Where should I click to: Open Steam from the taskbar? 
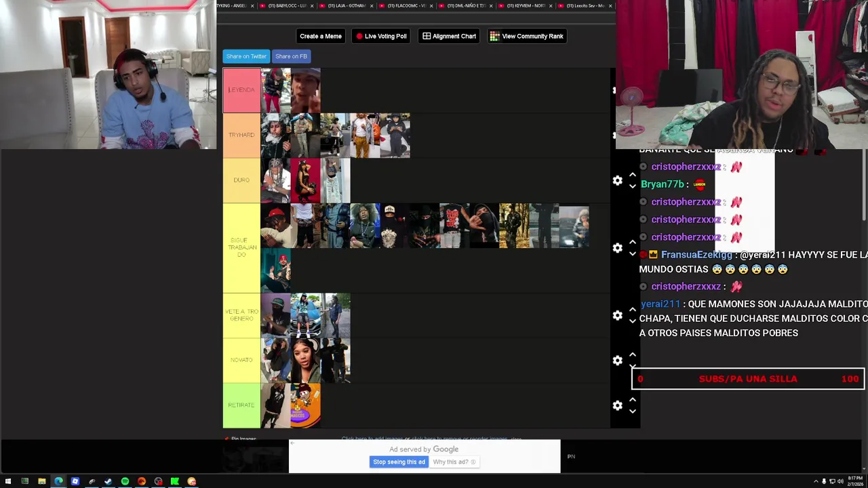pos(108,481)
